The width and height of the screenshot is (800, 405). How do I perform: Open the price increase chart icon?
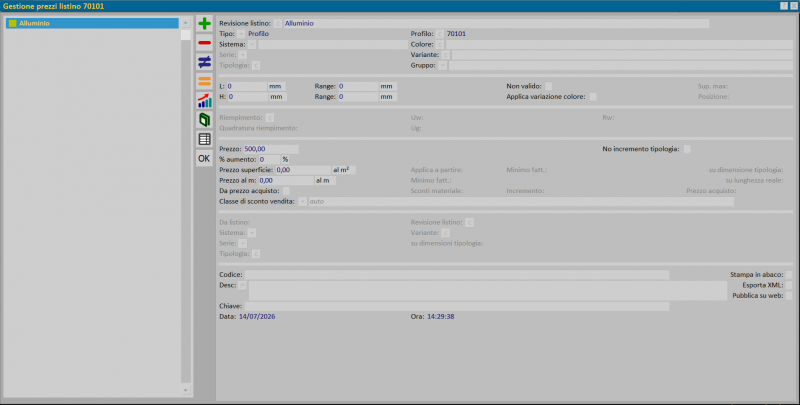tap(204, 100)
